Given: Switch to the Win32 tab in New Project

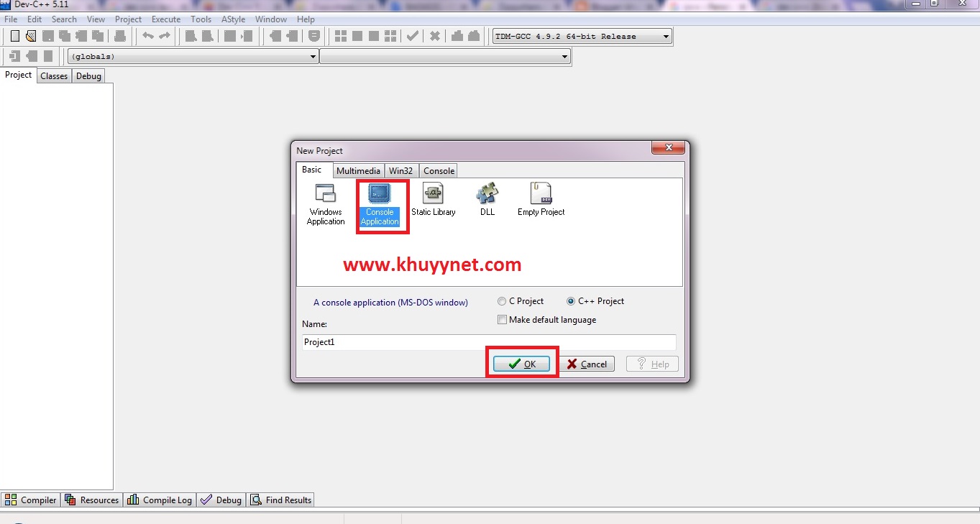Looking at the screenshot, I should pos(401,171).
